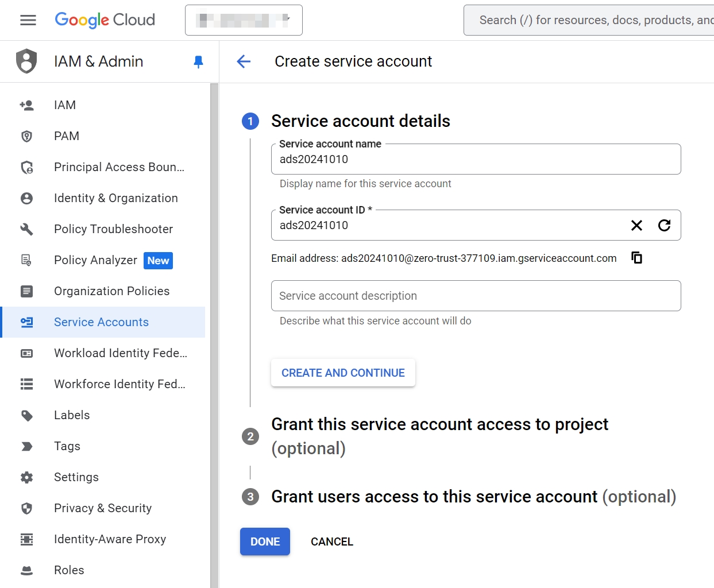Image resolution: width=714 pixels, height=588 pixels.
Task: Open the Settings gear in the sidebar
Action: (26, 477)
